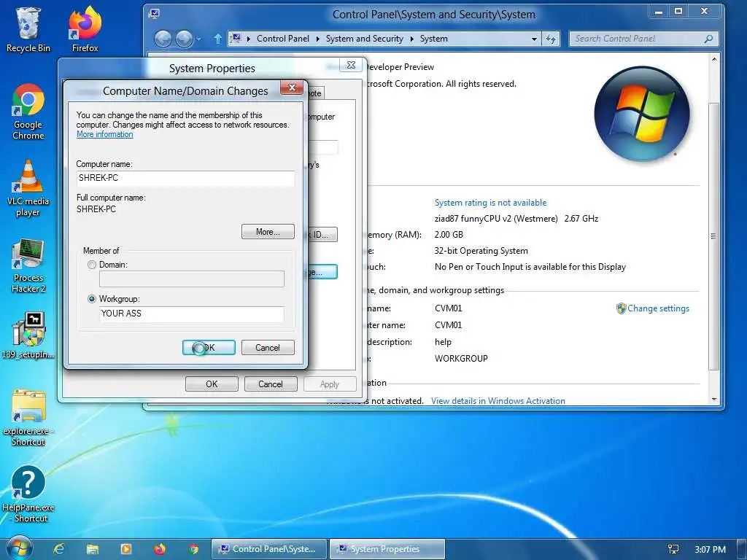Image resolution: width=747 pixels, height=560 pixels.
Task: Open View details in Windows Activation link
Action: pos(498,401)
